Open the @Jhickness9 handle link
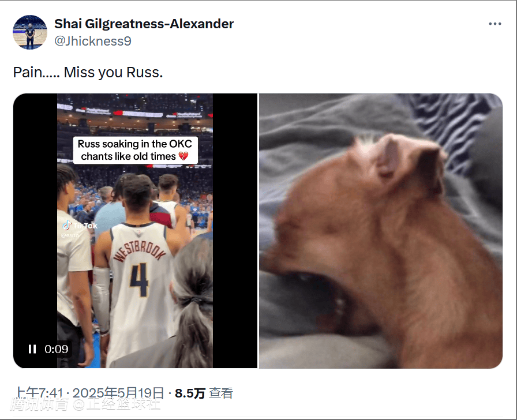This screenshot has width=517, height=420. (x=93, y=41)
